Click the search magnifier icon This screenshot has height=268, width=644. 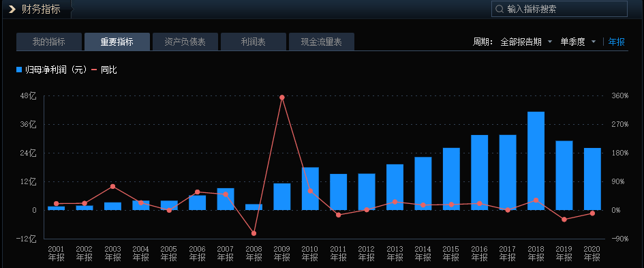point(500,9)
